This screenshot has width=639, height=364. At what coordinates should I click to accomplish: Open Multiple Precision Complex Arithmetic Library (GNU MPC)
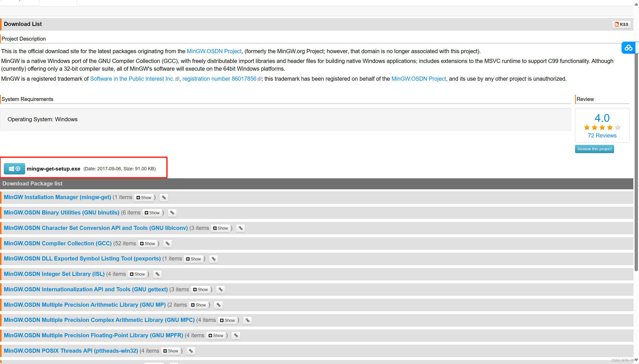tap(99, 320)
